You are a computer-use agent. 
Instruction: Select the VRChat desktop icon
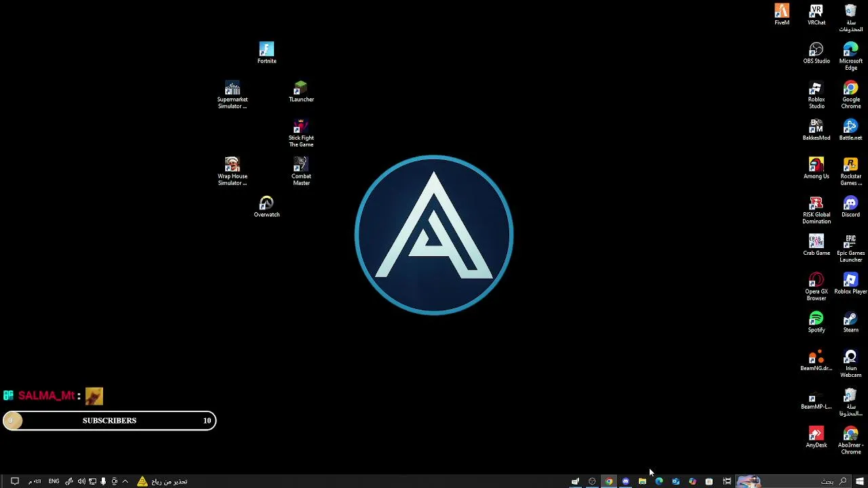tap(816, 14)
